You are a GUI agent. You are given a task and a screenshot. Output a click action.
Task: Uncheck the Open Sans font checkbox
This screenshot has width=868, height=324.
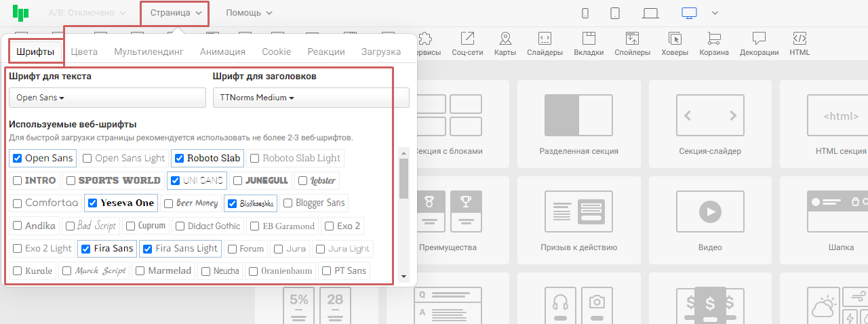click(18, 159)
